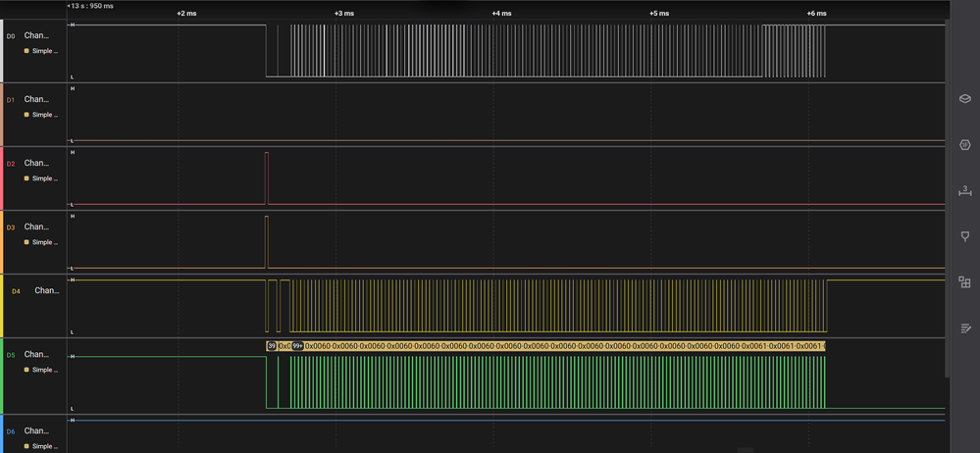
Task: Click the 'Simple ...' analyzer label under D5
Action: [x=45, y=370]
